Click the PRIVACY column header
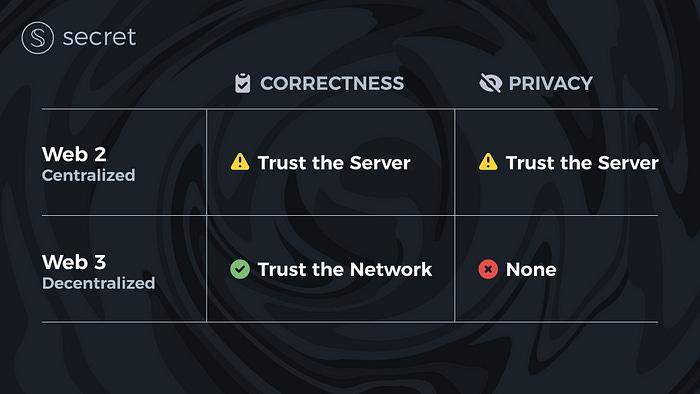The width and height of the screenshot is (700, 394). click(550, 83)
